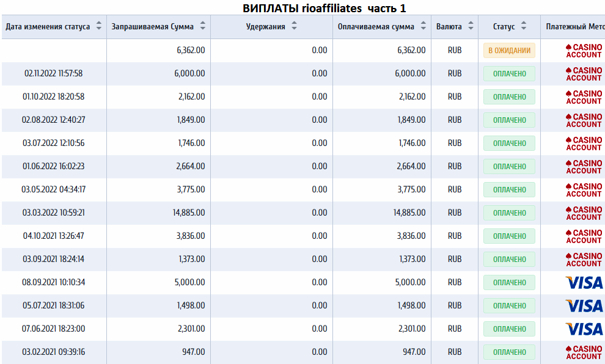Image resolution: width=605 pixels, height=364 pixels.
Task: Click paid amount 3,836.00 cell
Action: [382, 236]
